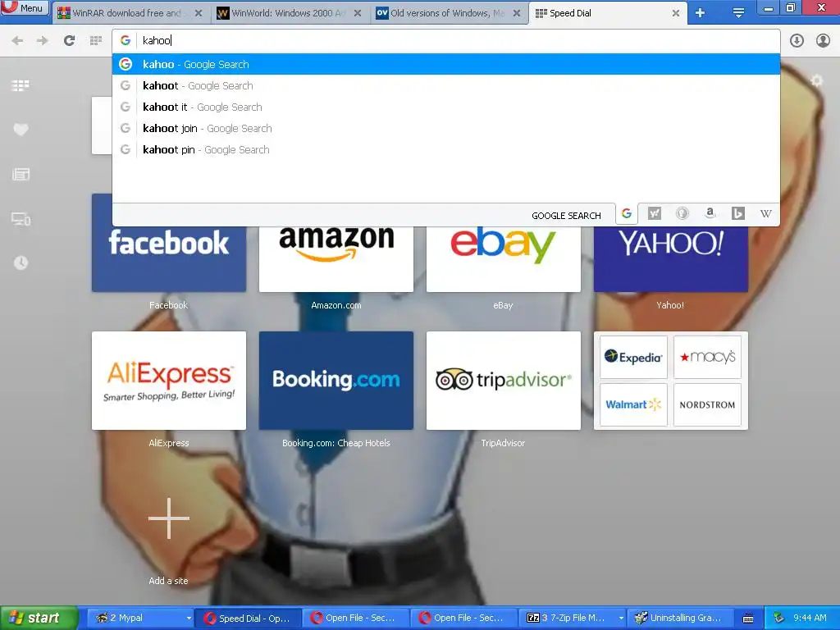
Task: Open a new tab with plus button
Action: [x=701, y=13]
